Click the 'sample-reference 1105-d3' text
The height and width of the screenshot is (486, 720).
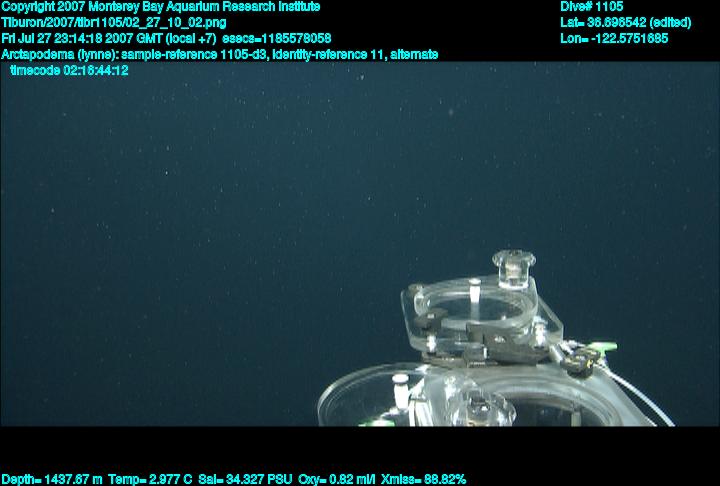click(x=193, y=54)
